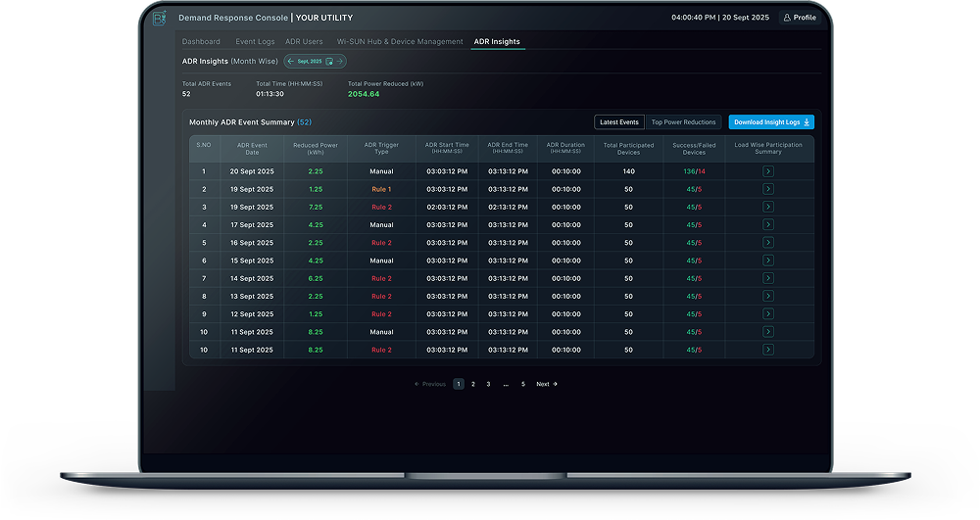The image size is (980, 520).
Task: Open summary arrow for 11 Sept Rule 2 row
Action: (768, 350)
